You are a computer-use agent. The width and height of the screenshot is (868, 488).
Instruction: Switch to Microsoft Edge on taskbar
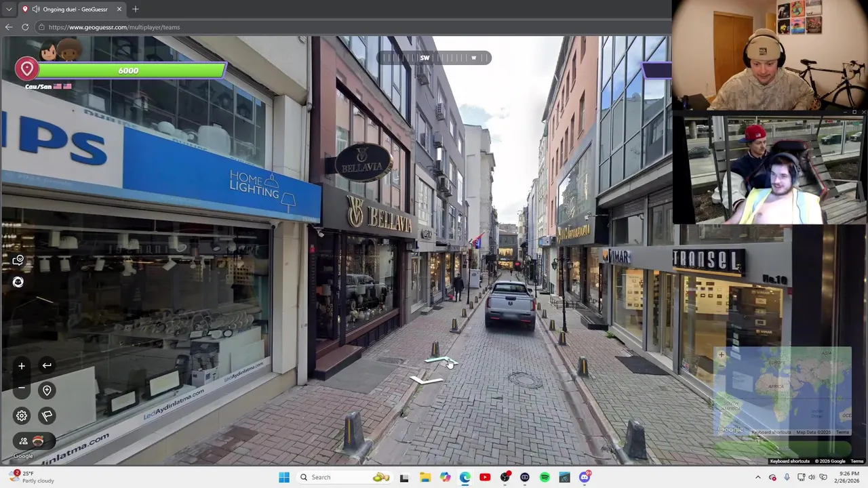point(465,477)
